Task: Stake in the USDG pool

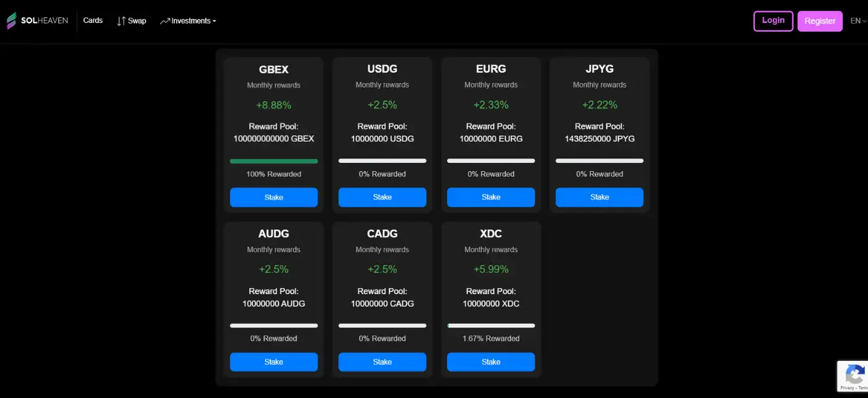Action: 382,197
